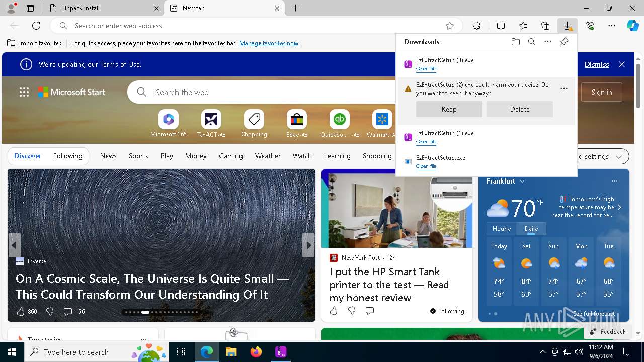
Task: Open the Sports category
Action: click(138, 156)
